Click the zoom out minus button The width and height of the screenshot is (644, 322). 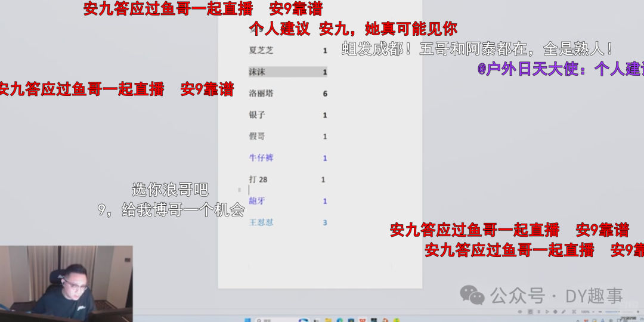pyautogui.click(x=600, y=312)
